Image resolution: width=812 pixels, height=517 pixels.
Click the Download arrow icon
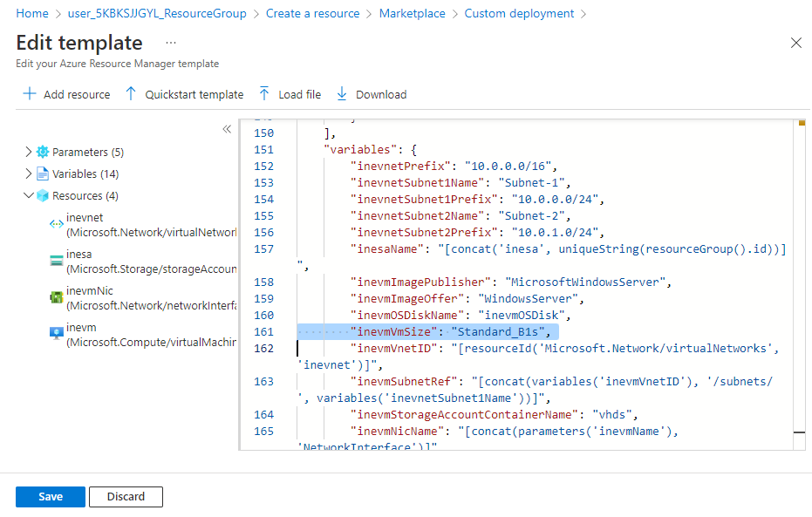pos(342,94)
